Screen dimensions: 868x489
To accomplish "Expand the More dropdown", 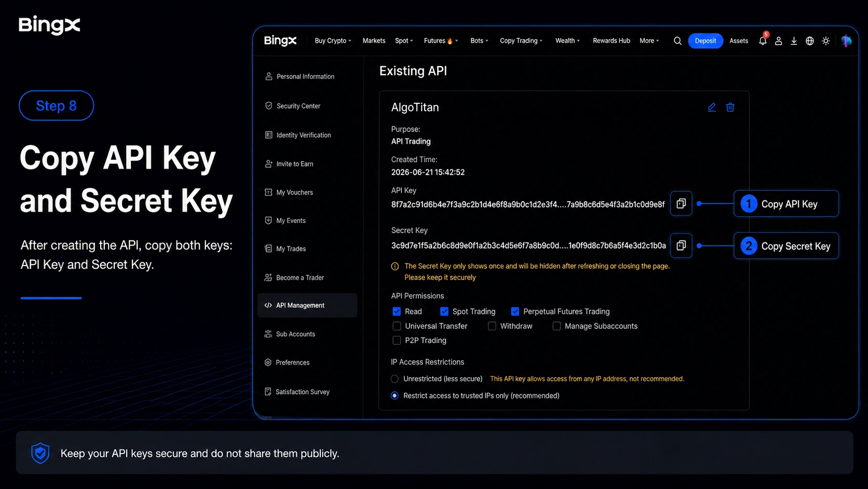I will pos(649,41).
